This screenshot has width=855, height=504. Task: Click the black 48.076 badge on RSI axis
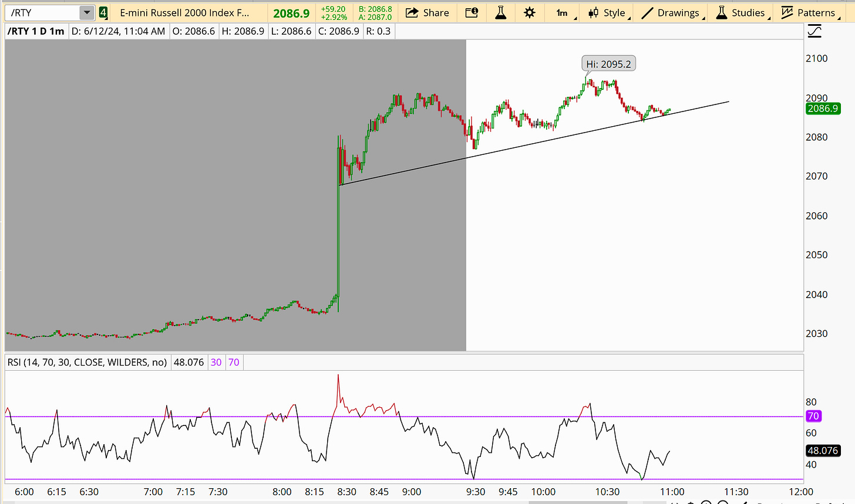tap(823, 451)
